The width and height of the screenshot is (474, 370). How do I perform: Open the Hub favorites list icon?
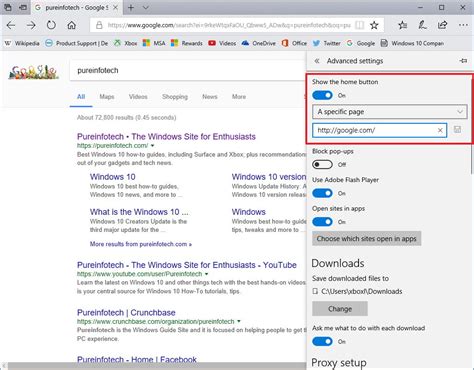pyautogui.click(x=403, y=25)
